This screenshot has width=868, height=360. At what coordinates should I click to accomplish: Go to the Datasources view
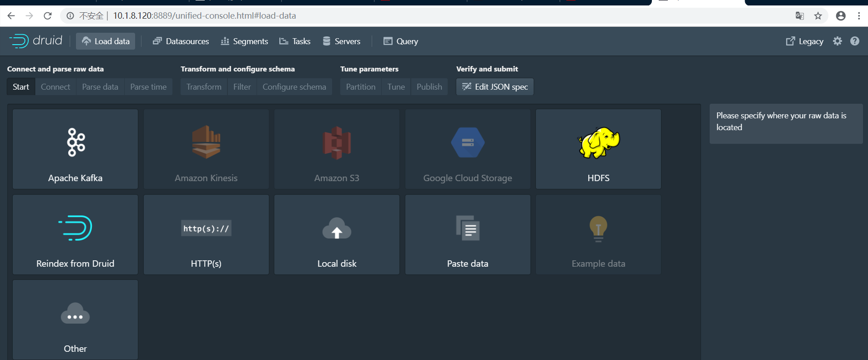pos(181,41)
